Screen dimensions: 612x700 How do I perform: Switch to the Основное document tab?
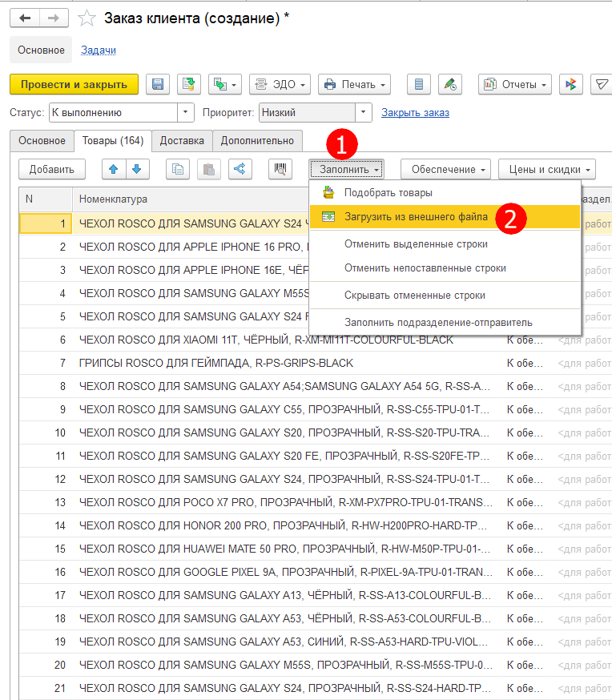(42, 141)
